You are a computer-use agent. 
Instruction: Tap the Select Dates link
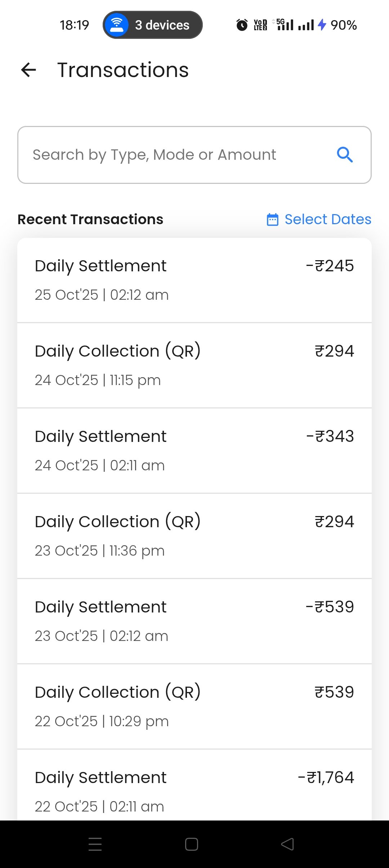[x=327, y=220]
